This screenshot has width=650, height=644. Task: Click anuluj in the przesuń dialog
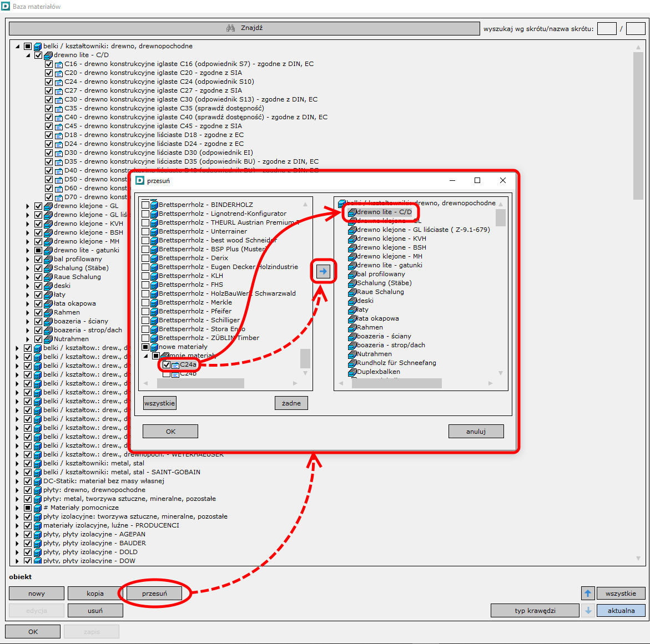[x=476, y=432]
